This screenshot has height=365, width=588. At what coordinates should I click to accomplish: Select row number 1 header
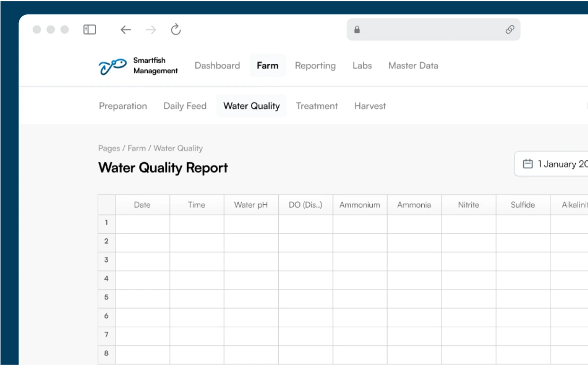[106, 224]
